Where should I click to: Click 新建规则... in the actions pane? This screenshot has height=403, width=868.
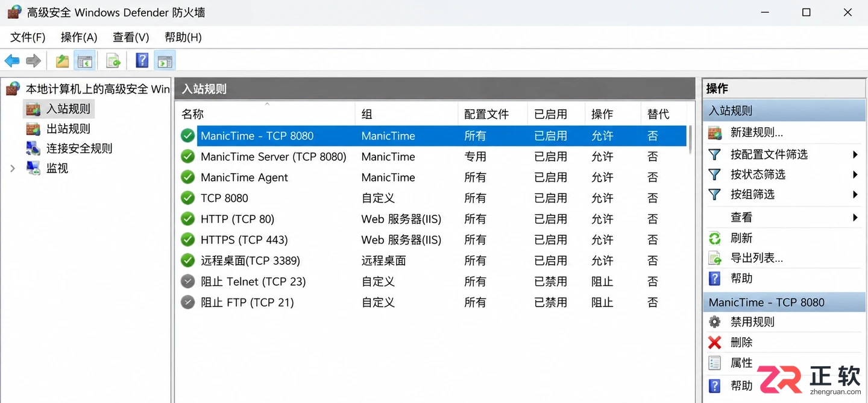756,133
